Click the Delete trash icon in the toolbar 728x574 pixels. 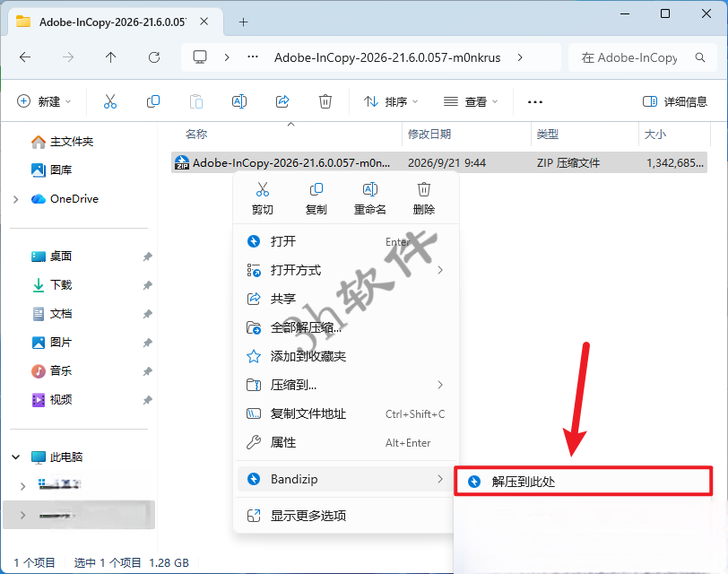click(x=325, y=101)
